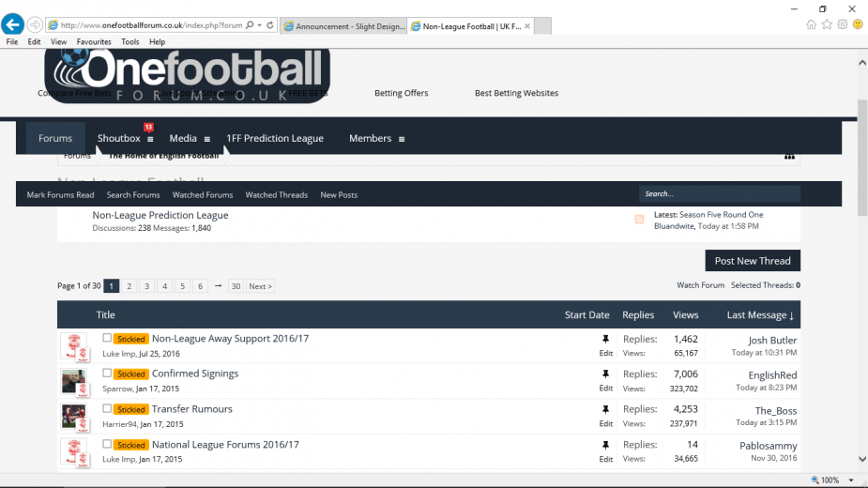Click the browser Back arrow button
This screenshot has height=488, width=868.
pyautogui.click(x=12, y=24)
